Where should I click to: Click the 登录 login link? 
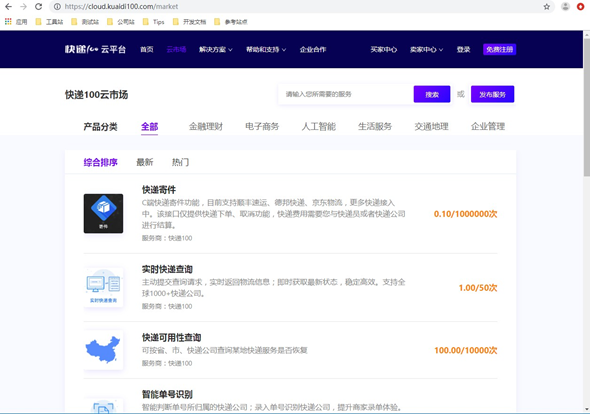coord(463,49)
